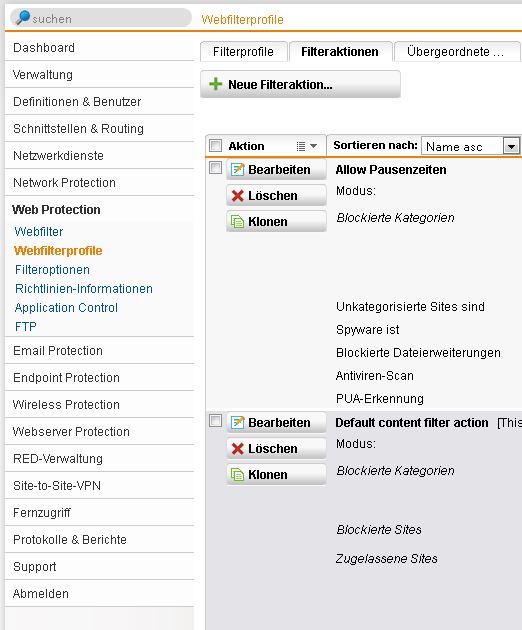Click the magnifier search icon
This screenshot has width=522, height=630.
pyautogui.click(x=23, y=18)
